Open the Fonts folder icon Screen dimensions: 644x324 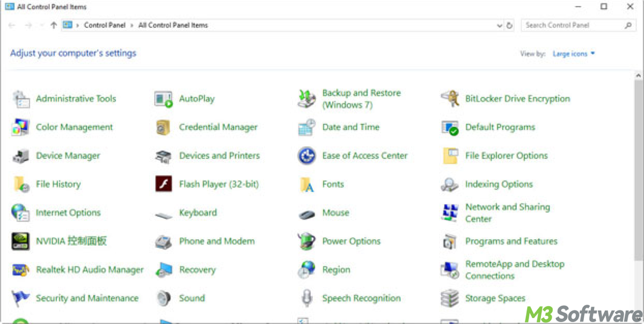pyautogui.click(x=306, y=184)
